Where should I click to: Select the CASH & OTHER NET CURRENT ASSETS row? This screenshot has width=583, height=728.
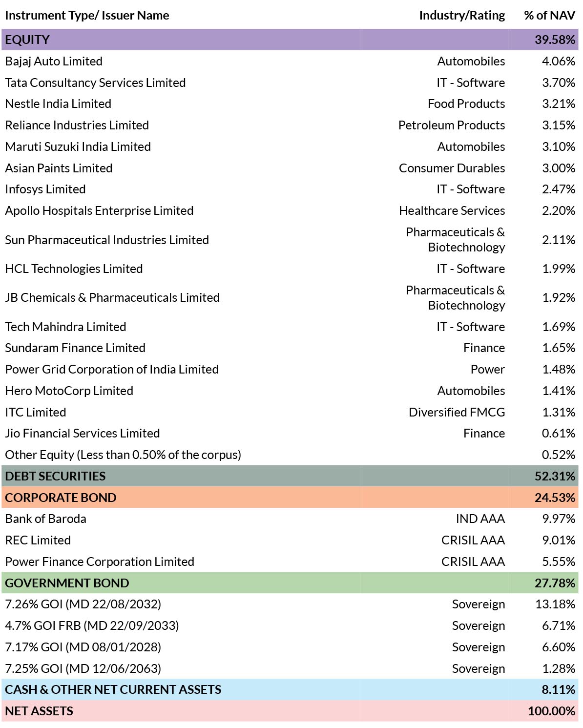point(290,689)
